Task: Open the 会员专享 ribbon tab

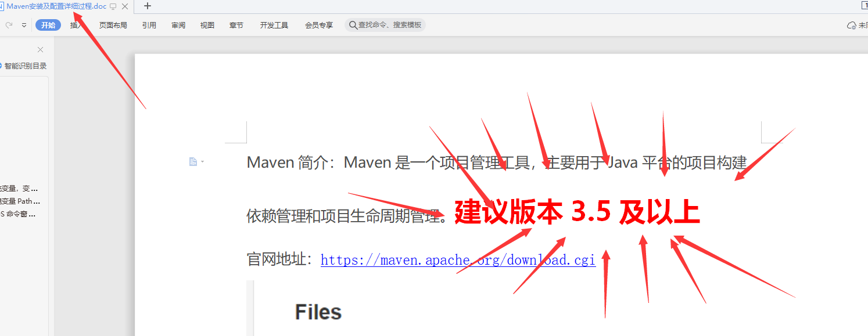Action: tap(319, 25)
